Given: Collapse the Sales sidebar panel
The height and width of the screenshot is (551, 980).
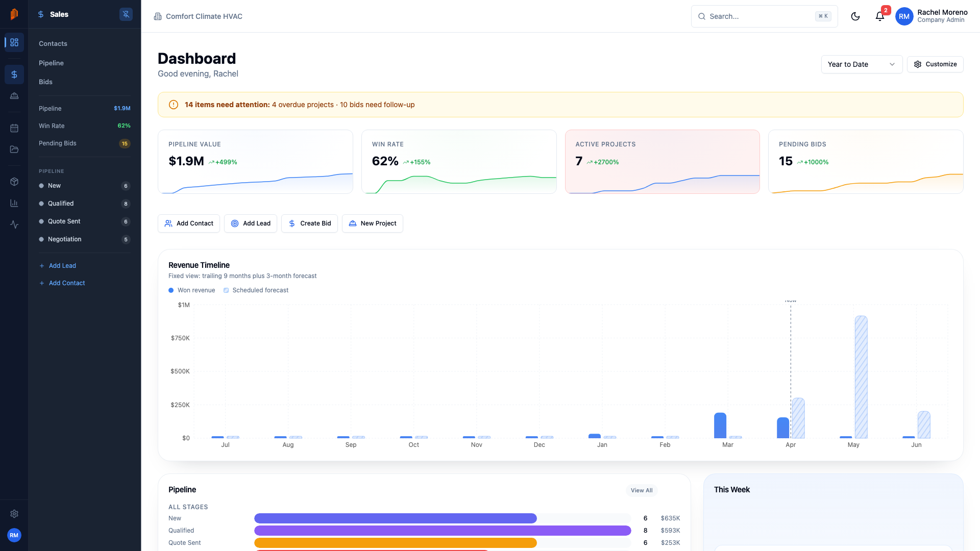Looking at the screenshot, I should pyautogui.click(x=126, y=14).
